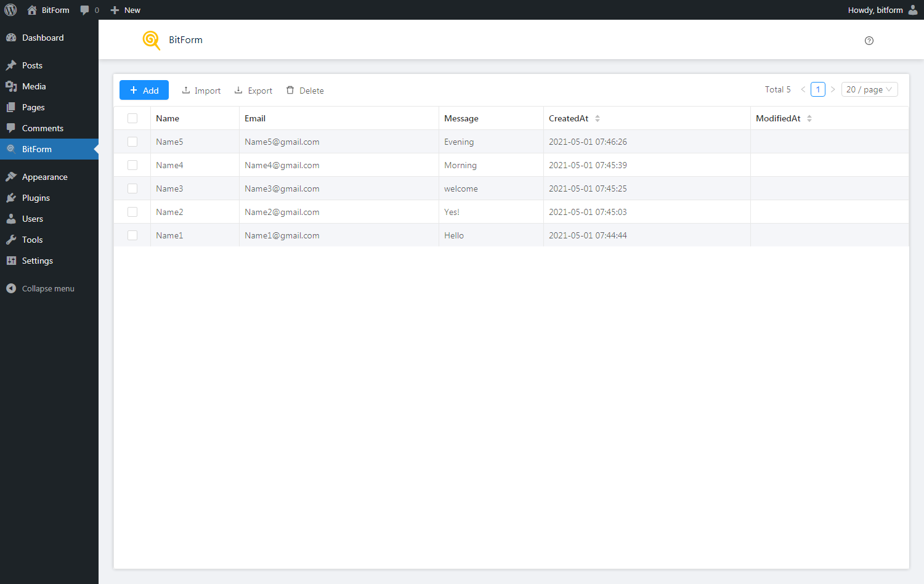Screen dimensions: 924x584
Task: Check the Name4 row checkbox
Action: point(132,165)
